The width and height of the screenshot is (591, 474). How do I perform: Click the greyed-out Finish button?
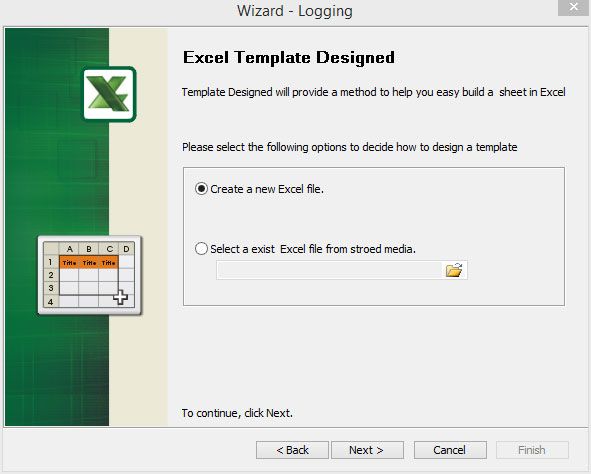point(532,450)
